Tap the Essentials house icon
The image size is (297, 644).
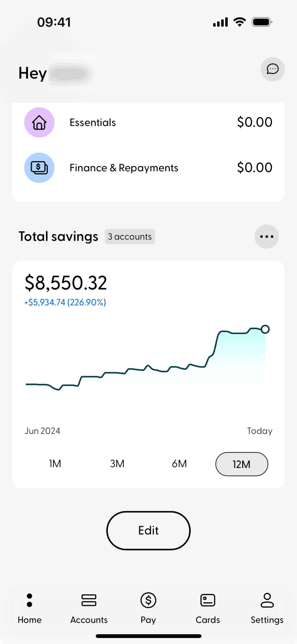[39, 122]
